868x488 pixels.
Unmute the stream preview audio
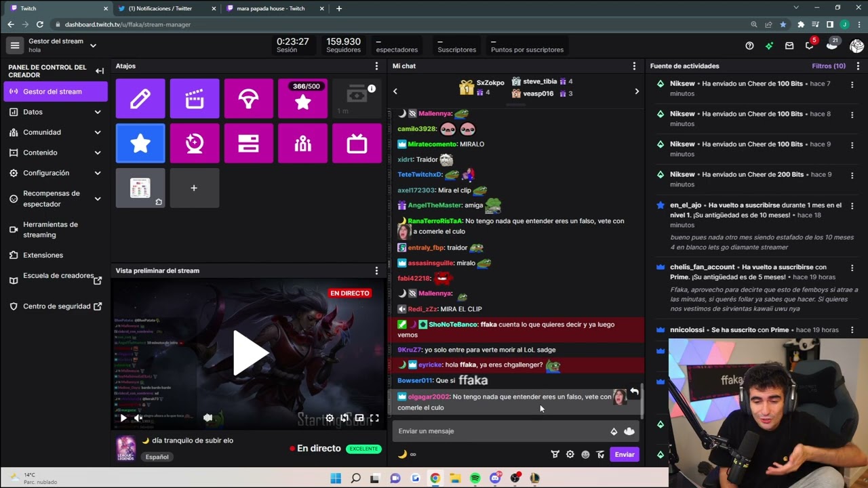138,418
